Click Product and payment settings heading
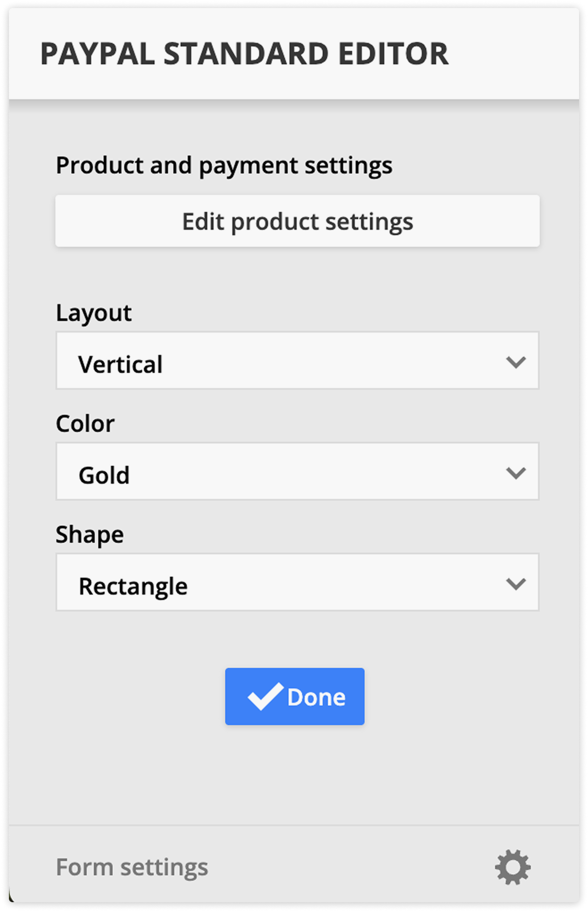This screenshot has height=912, width=588. (x=224, y=166)
